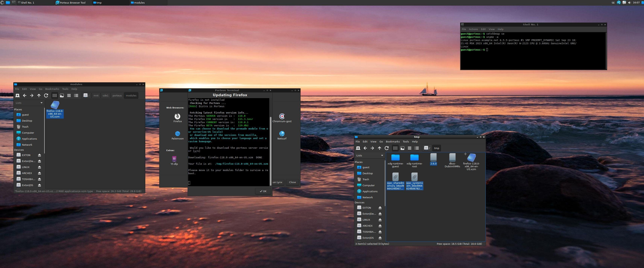Viewport: 644px width, 268px height.
Task: Open Bookmarks menu in modules window
Action: coord(52,89)
